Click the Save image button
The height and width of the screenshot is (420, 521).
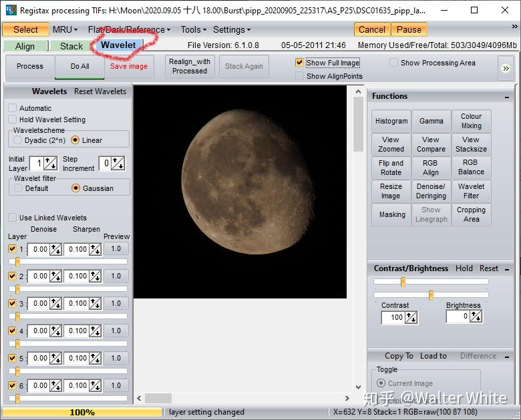[x=129, y=67]
